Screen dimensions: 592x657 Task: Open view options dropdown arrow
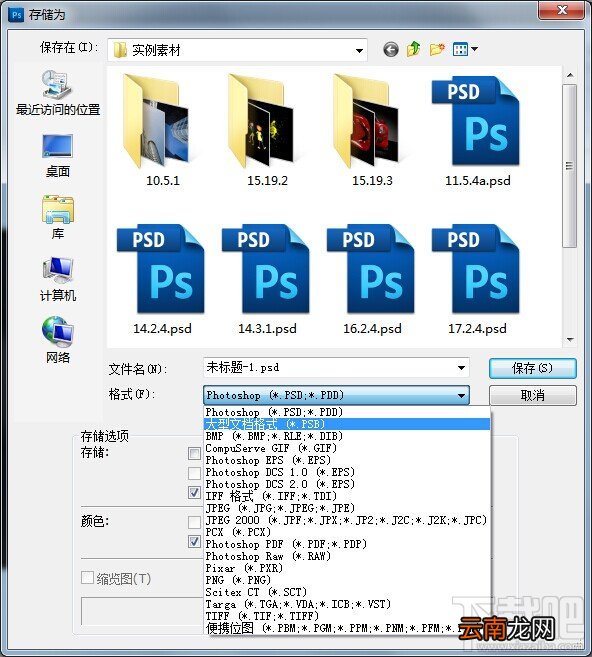pyautogui.click(x=474, y=49)
